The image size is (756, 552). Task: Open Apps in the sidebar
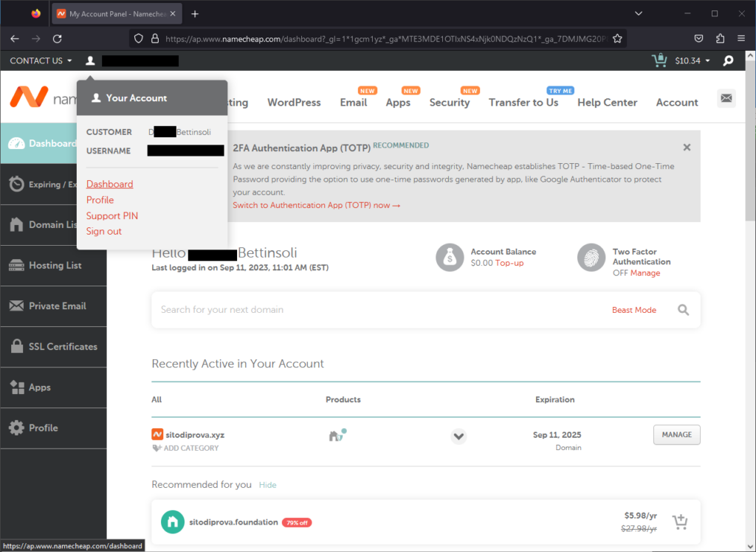click(x=53, y=387)
